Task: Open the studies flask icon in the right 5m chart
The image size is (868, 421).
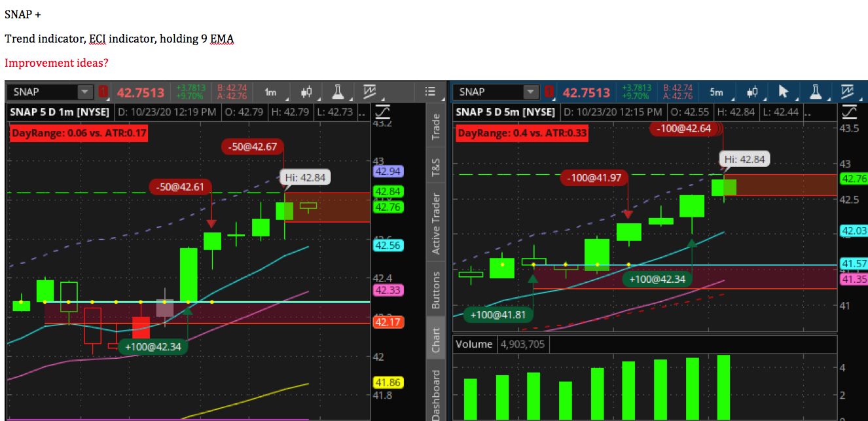Action: [816, 92]
